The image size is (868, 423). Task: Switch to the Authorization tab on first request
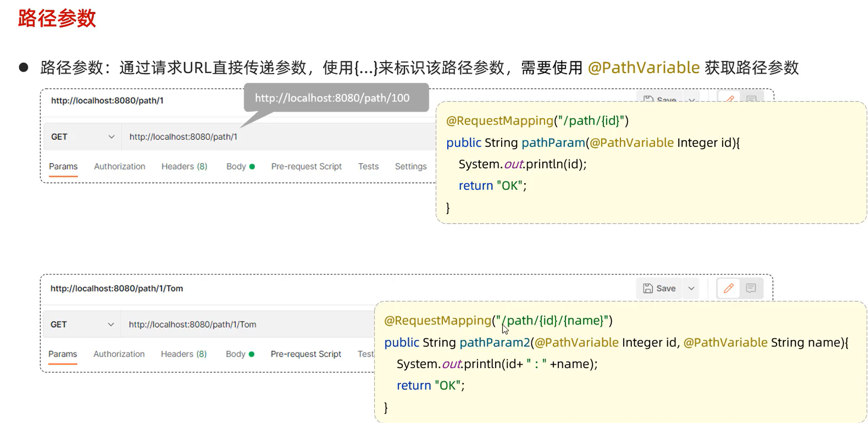click(x=119, y=166)
